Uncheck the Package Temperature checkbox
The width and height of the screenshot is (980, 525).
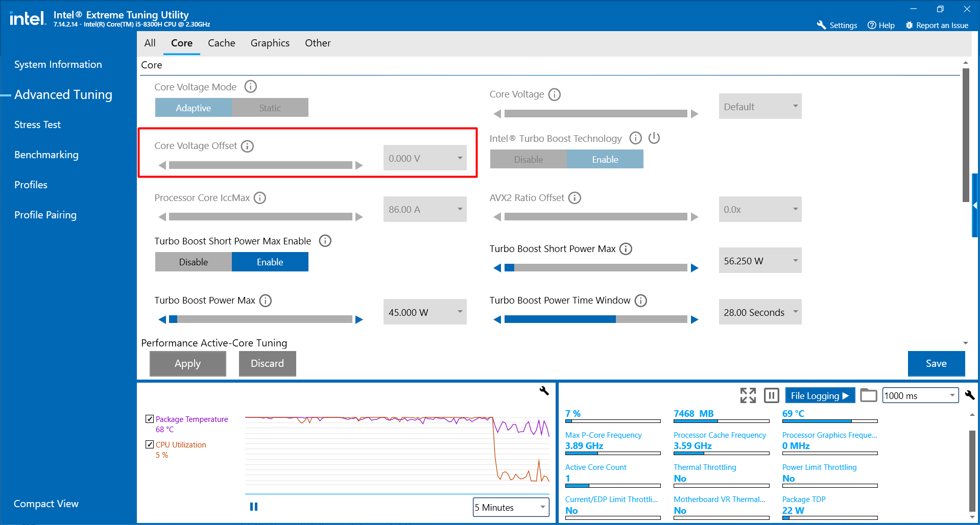coord(150,419)
